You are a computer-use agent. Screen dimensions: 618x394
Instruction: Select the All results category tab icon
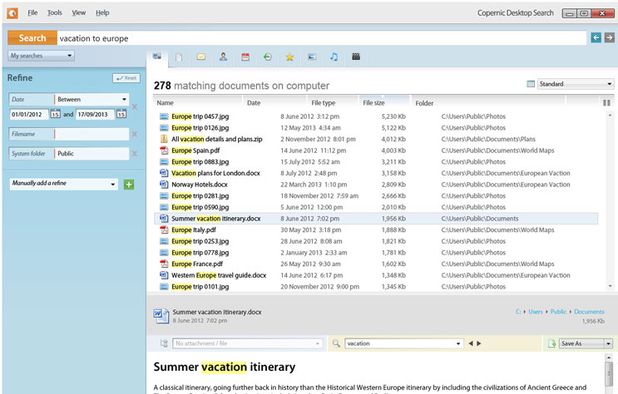tap(157, 57)
